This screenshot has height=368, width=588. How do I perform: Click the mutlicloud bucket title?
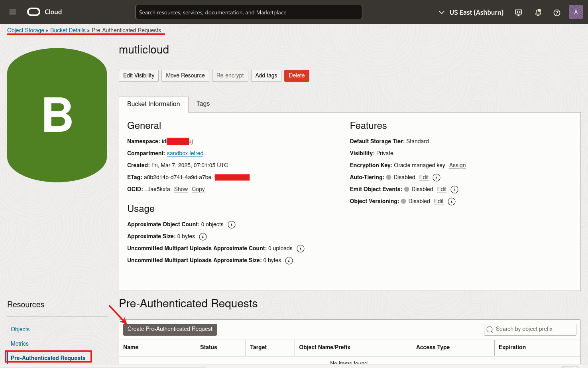(144, 50)
